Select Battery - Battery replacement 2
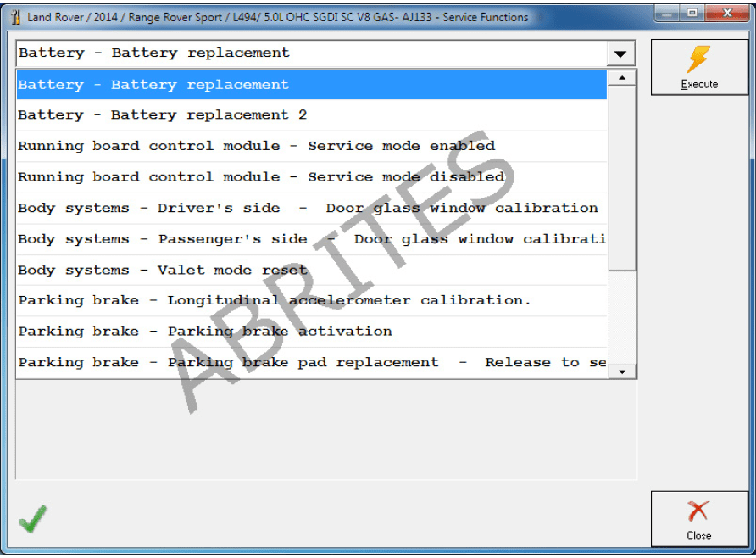This screenshot has height=558, width=756. [310, 115]
